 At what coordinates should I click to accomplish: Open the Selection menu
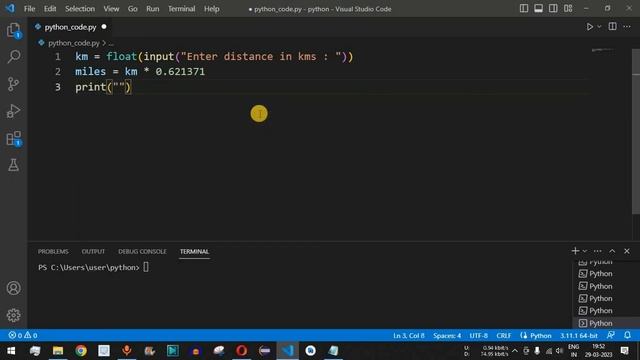pyautogui.click(x=80, y=9)
